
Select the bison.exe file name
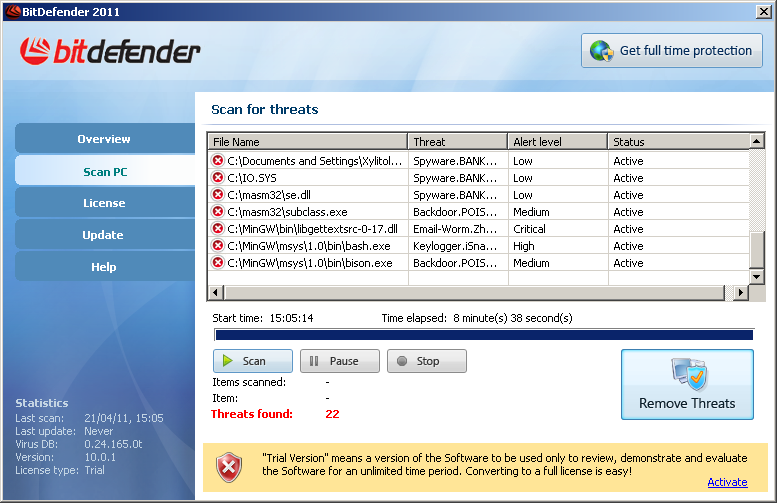310,263
